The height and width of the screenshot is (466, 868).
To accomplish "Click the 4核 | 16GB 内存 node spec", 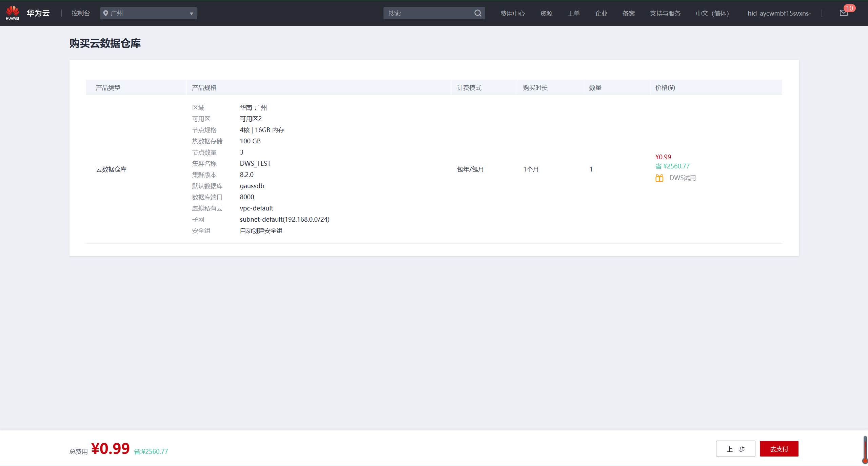I will (x=262, y=130).
